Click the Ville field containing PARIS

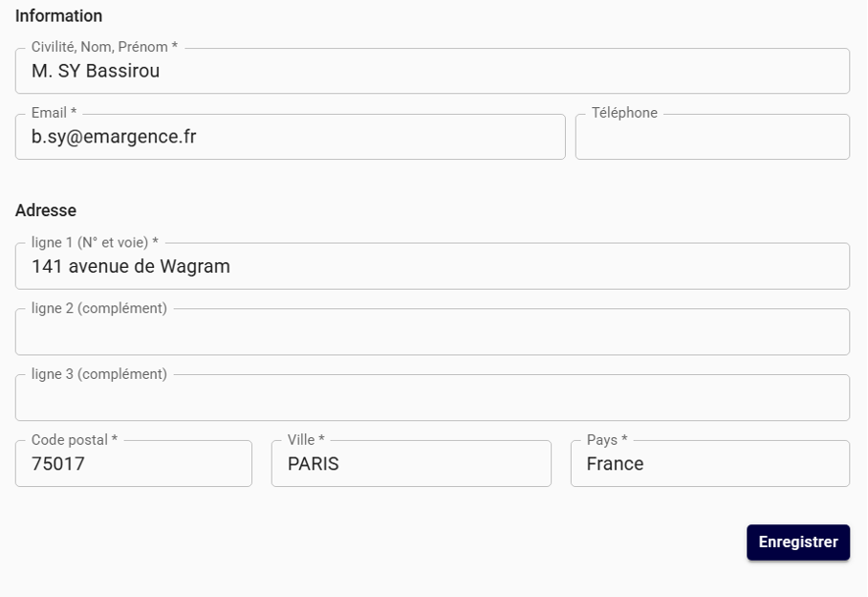[x=411, y=465]
